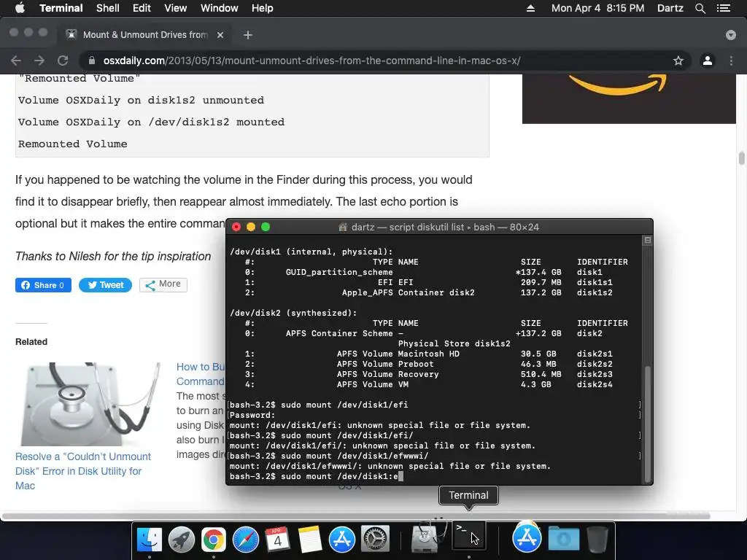Image resolution: width=747 pixels, height=560 pixels.
Task: Open Finder from the Dock
Action: pos(149,539)
